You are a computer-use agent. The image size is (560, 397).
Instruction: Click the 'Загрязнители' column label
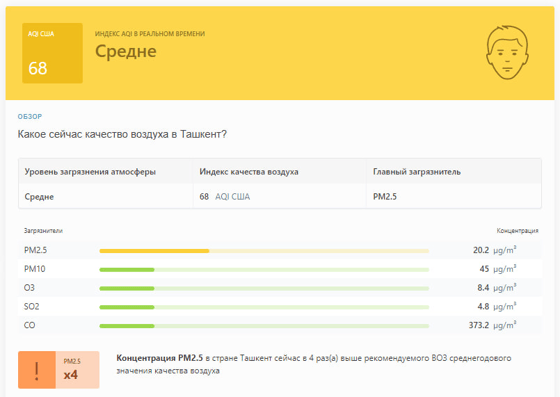point(43,231)
